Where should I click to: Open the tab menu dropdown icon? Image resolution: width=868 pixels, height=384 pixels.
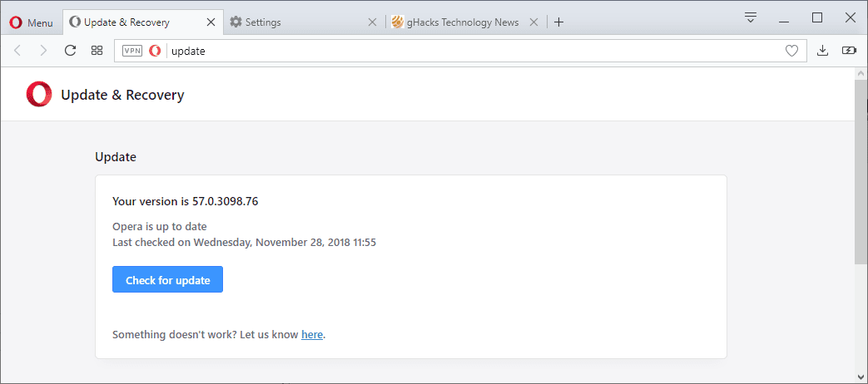tap(751, 17)
